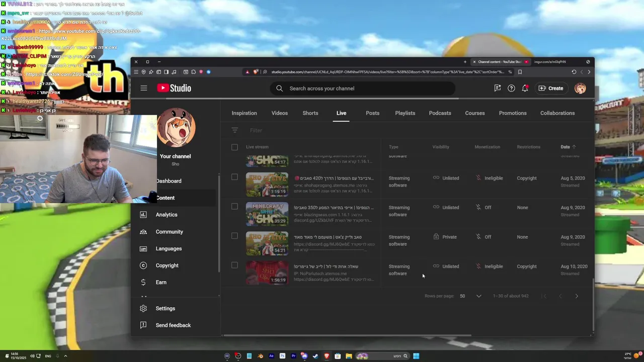
Task: Go to next page of results
Action: [577, 296]
